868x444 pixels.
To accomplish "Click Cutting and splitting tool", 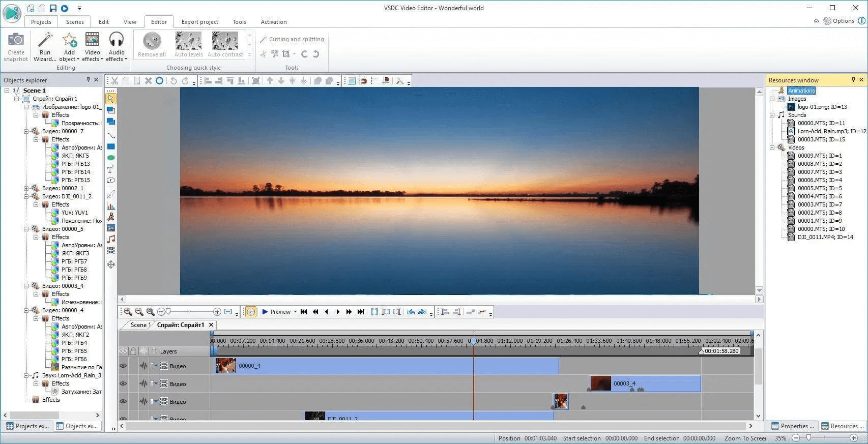I will [x=292, y=39].
